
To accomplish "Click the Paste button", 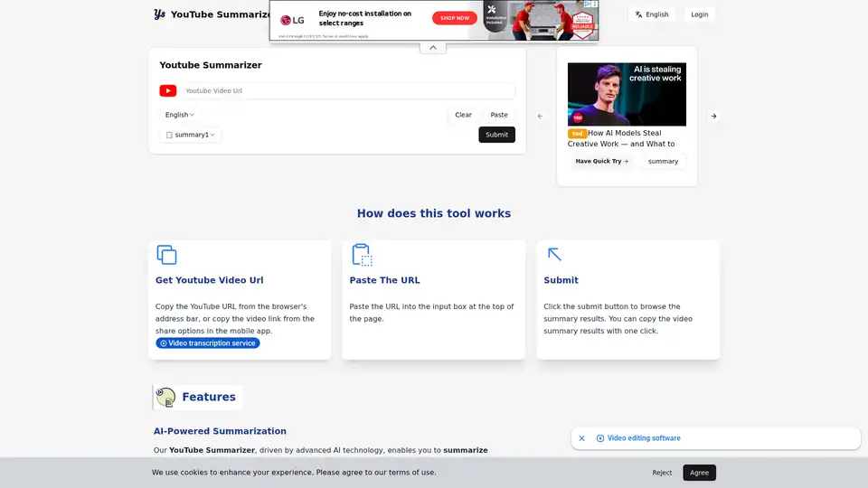I will pos(499,115).
